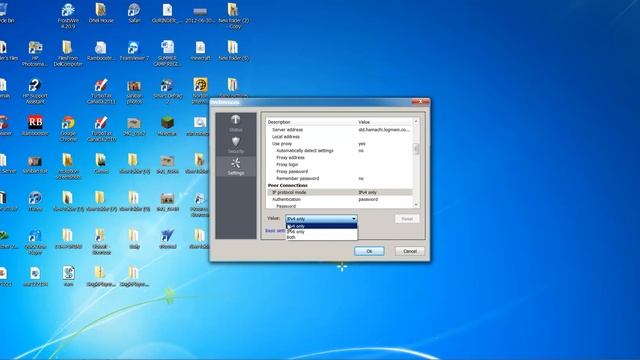Select the Minecraft grass block desktop icon
Screen dimensions: 640x360
[x=167, y=125]
